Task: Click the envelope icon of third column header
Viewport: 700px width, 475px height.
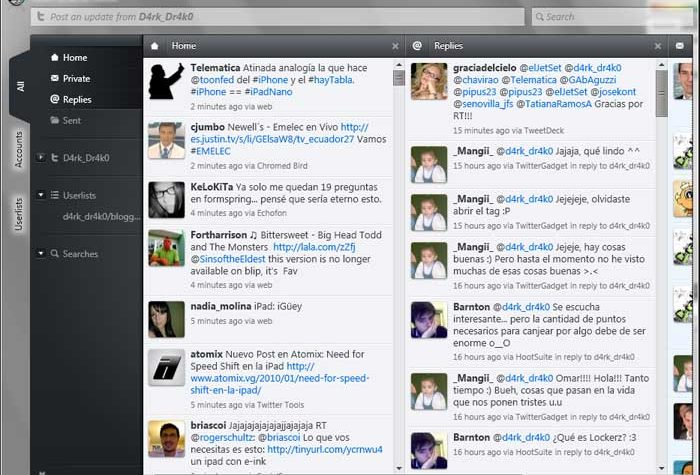Action: click(x=679, y=46)
